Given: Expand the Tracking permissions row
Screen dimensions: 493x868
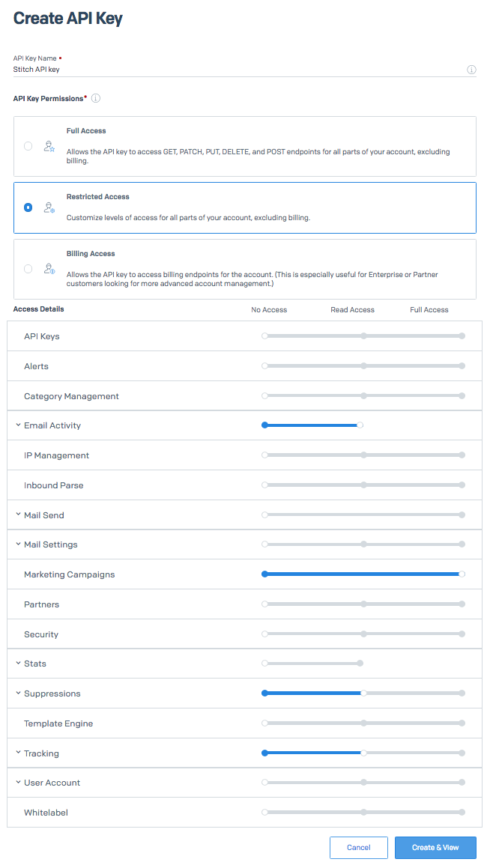Looking at the screenshot, I should coord(18,753).
